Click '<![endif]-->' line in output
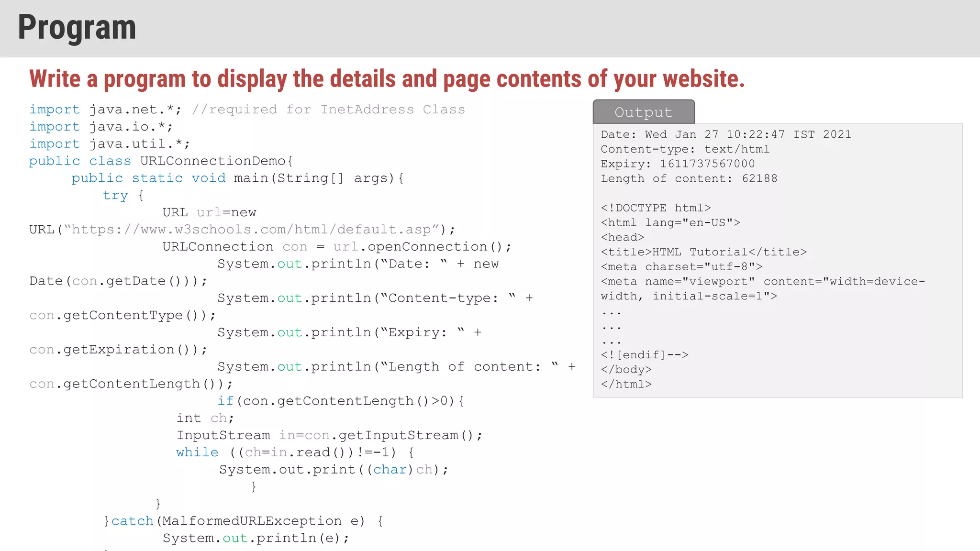 coord(644,355)
